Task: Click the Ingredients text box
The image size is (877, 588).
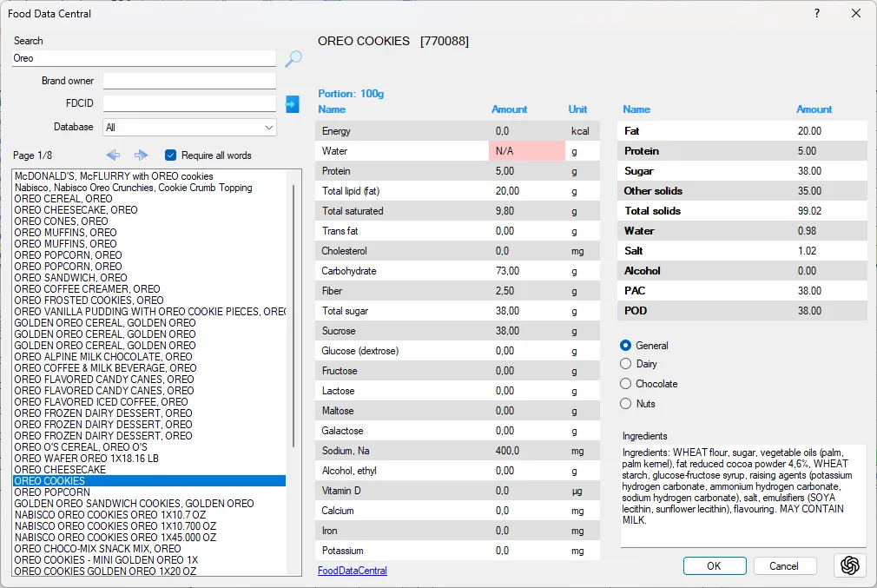Action: click(x=743, y=496)
